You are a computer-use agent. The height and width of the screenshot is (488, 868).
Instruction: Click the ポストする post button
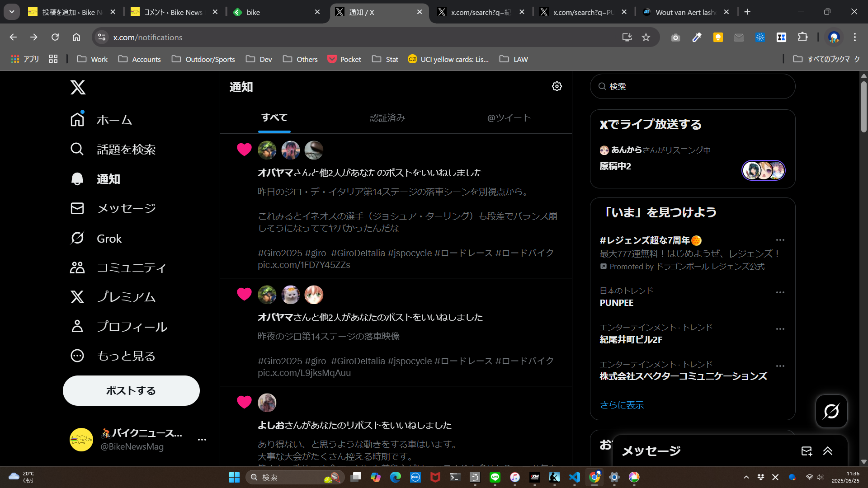pos(131,390)
